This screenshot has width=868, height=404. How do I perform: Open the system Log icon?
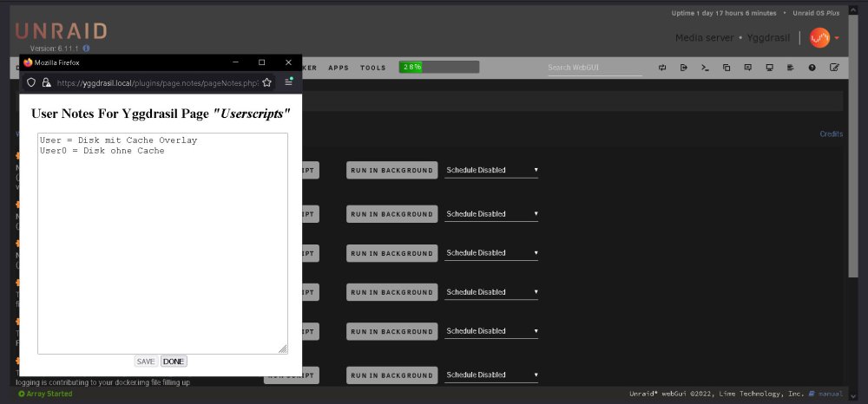point(791,68)
